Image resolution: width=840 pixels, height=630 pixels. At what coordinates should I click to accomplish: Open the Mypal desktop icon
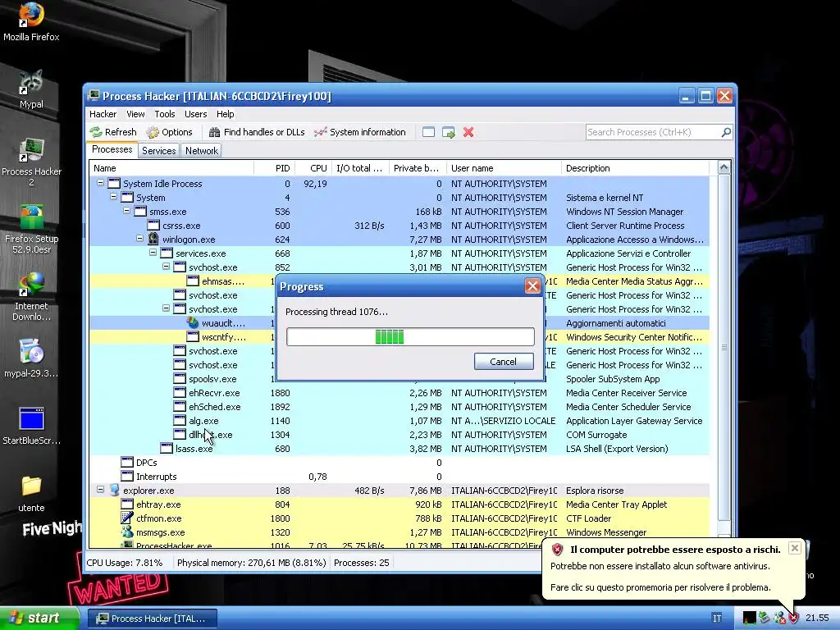point(31,89)
